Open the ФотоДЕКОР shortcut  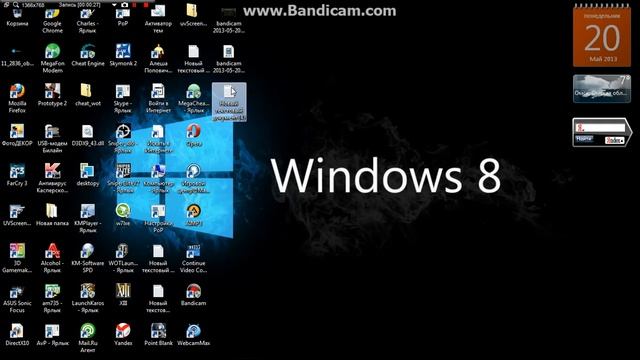pos(17,136)
